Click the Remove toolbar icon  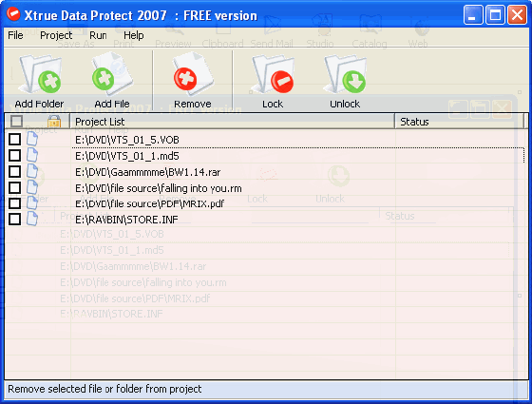click(x=193, y=75)
